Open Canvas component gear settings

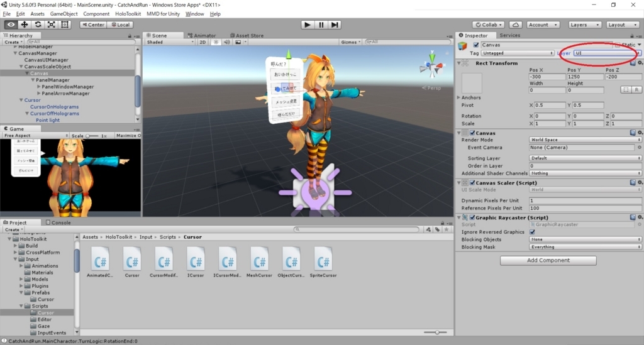tap(640, 133)
